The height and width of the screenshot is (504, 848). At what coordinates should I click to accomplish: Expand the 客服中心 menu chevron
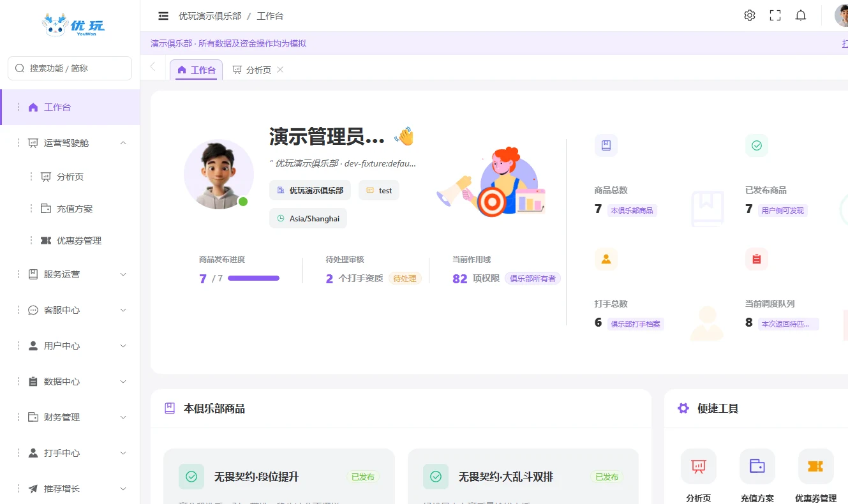click(x=123, y=310)
